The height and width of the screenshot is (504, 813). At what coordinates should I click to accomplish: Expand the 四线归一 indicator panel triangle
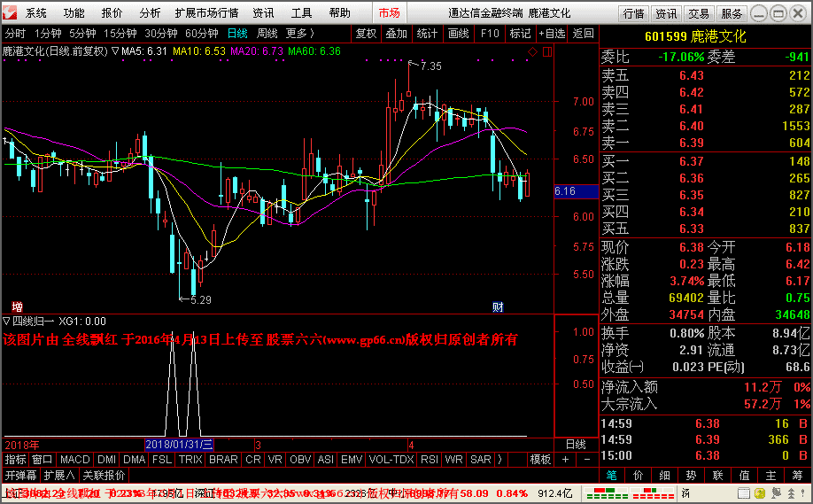[x=7, y=322]
